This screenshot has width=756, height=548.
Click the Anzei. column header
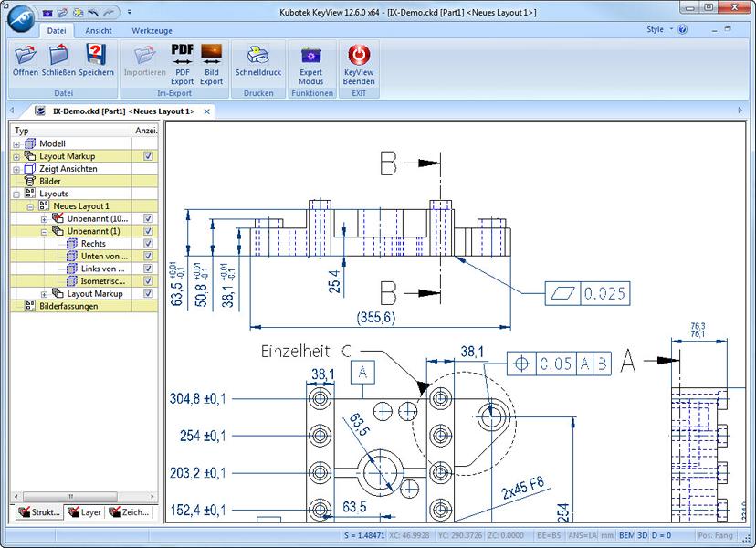point(145,131)
